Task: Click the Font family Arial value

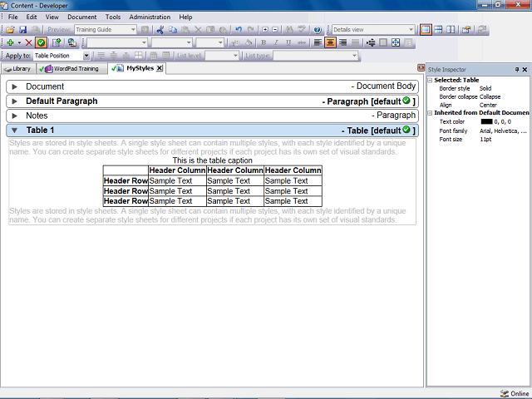Action: point(503,131)
